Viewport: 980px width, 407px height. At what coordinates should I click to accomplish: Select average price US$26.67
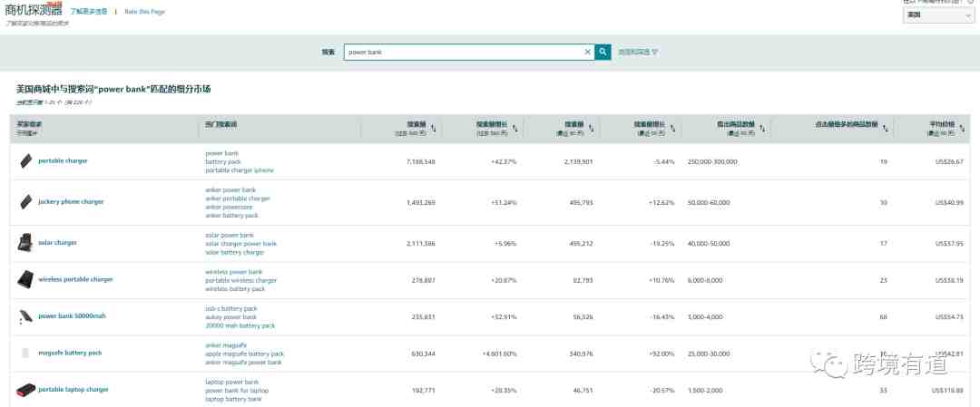point(949,161)
